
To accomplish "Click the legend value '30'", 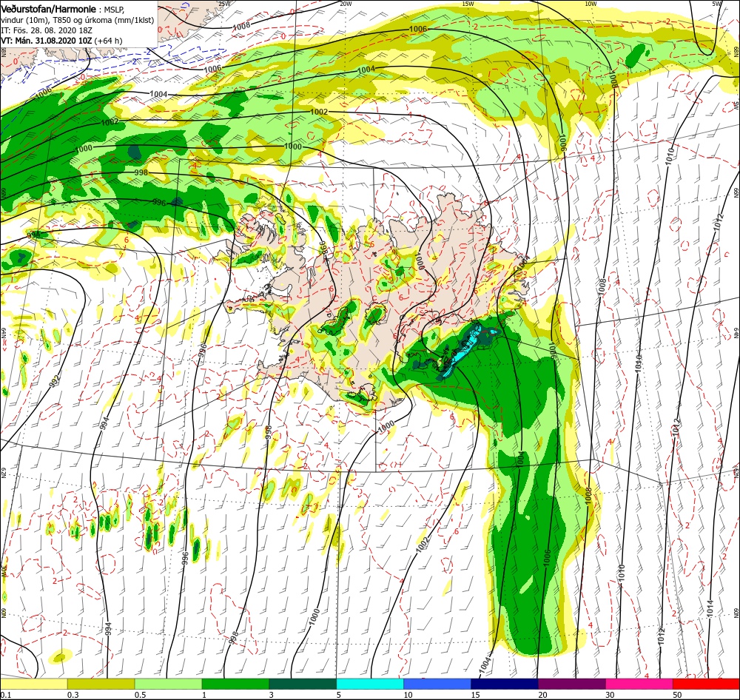I will click(x=610, y=695).
